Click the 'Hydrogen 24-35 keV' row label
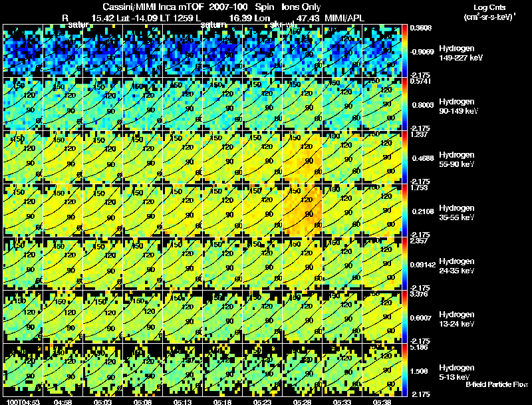Image resolution: width=532 pixels, height=405 pixels. click(457, 266)
